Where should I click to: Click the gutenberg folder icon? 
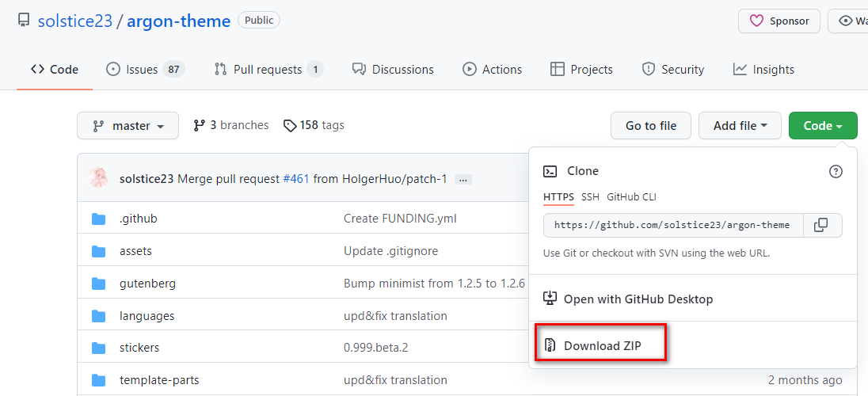coord(98,284)
